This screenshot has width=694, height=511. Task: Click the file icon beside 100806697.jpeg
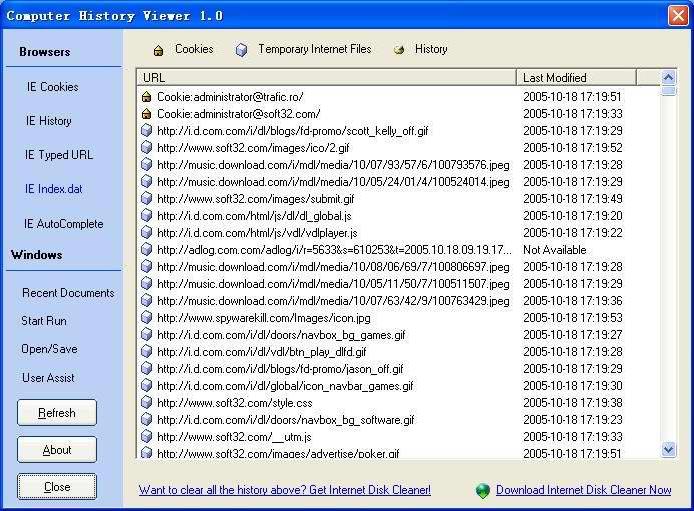click(x=147, y=267)
